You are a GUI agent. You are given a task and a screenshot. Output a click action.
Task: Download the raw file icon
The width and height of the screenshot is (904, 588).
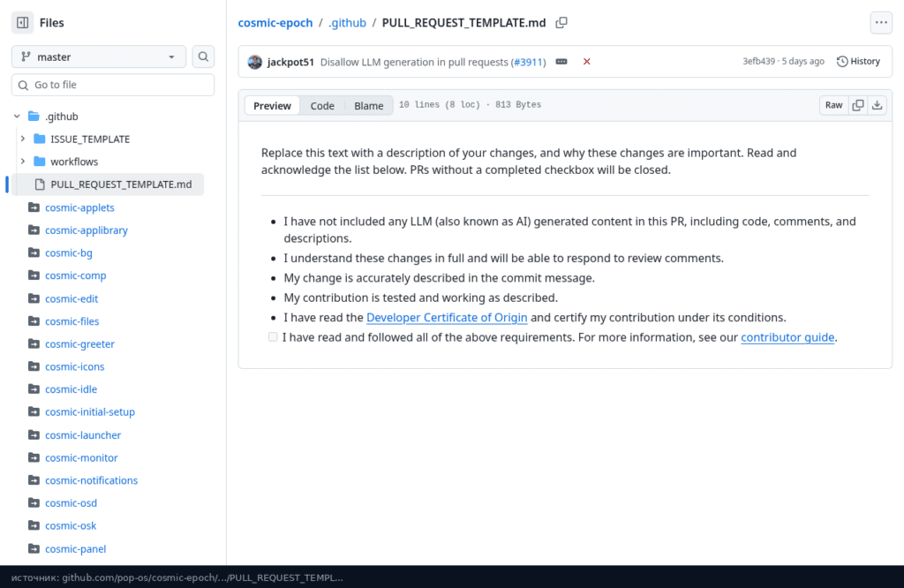pos(877,105)
